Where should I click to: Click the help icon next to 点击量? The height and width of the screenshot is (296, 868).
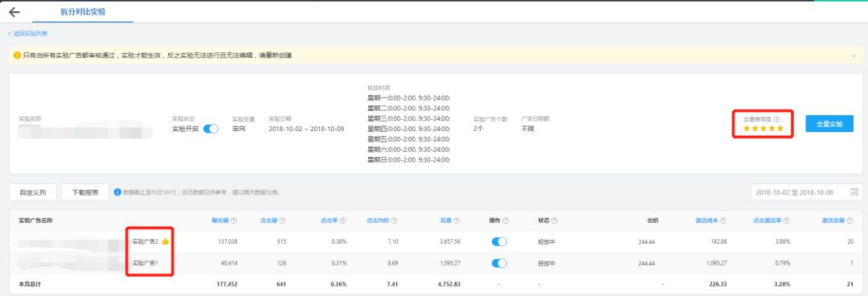click(x=282, y=220)
